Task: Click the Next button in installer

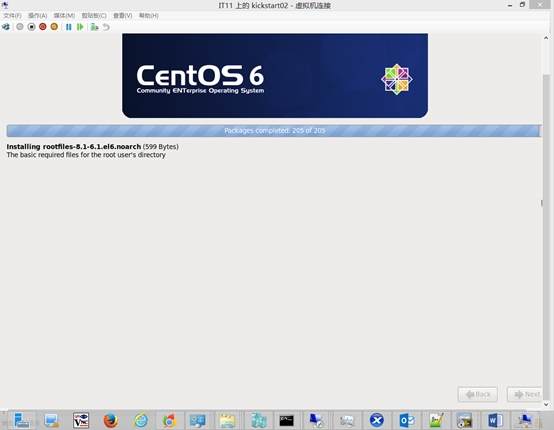Action: [x=525, y=394]
